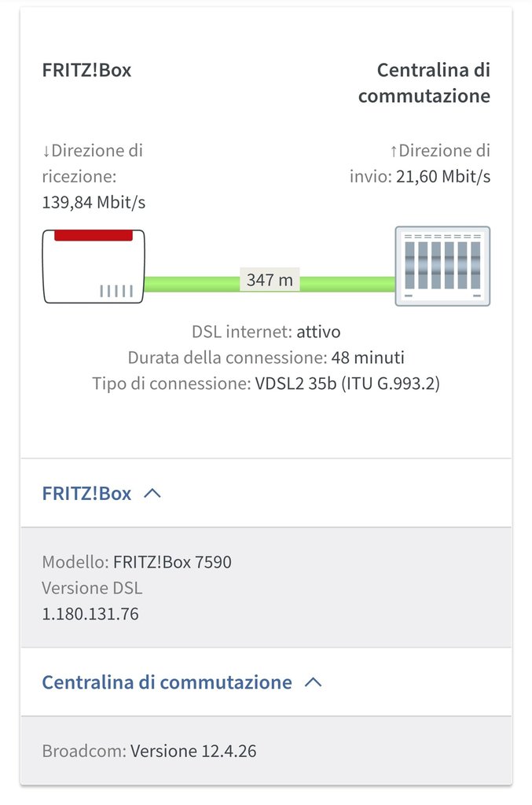Click the blue FRITZ!Box section header
Image resolution: width=532 pixels, height=805 pixels.
coord(86,494)
